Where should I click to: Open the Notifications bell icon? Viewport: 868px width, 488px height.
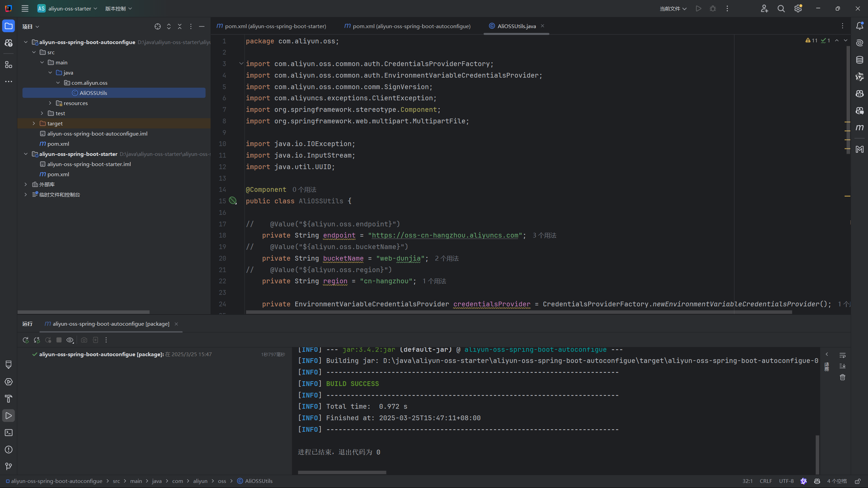click(x=859, y=26)
